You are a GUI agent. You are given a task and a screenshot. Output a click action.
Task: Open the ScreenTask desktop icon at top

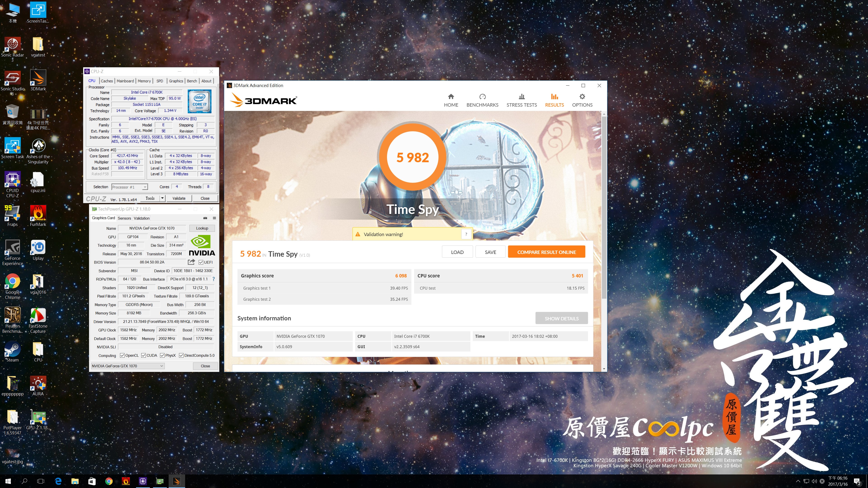tap(38, 12)
